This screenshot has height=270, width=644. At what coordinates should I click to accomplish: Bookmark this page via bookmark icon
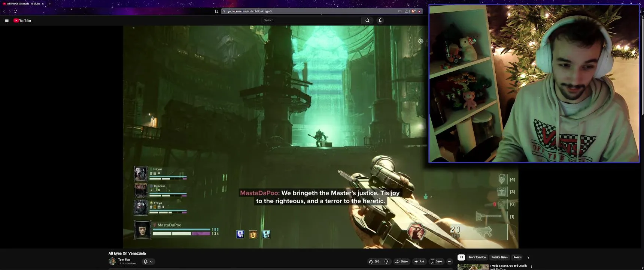point(216,11)
